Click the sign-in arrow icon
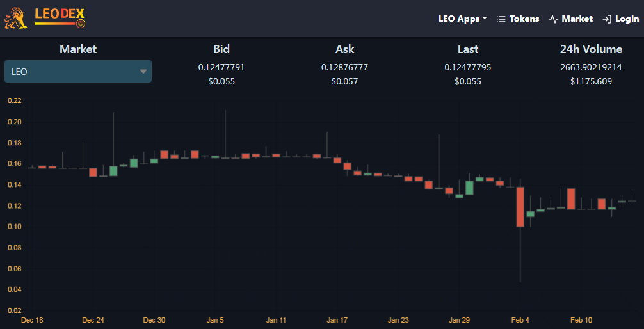This screenshot has width=644, height=329. point(607,19)
